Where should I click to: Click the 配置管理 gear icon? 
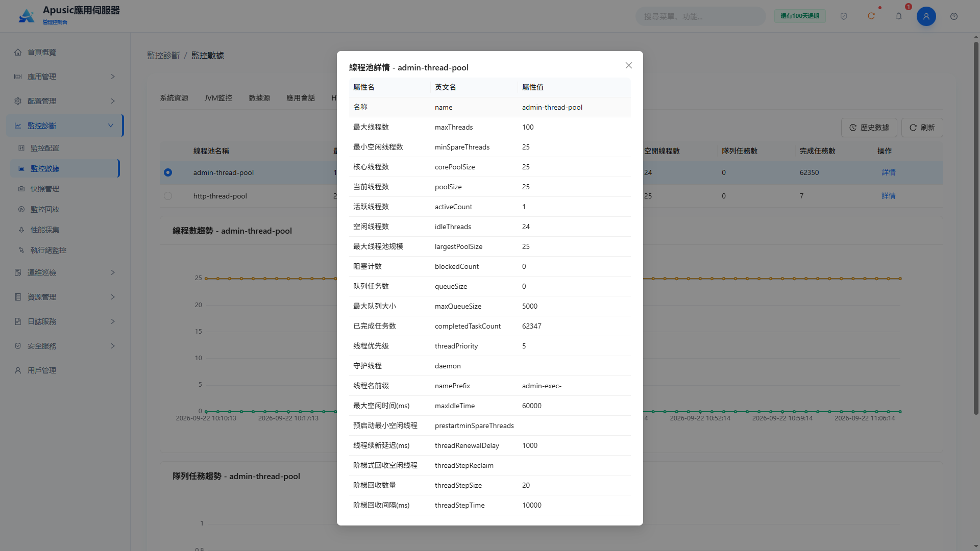click(18, 101)
